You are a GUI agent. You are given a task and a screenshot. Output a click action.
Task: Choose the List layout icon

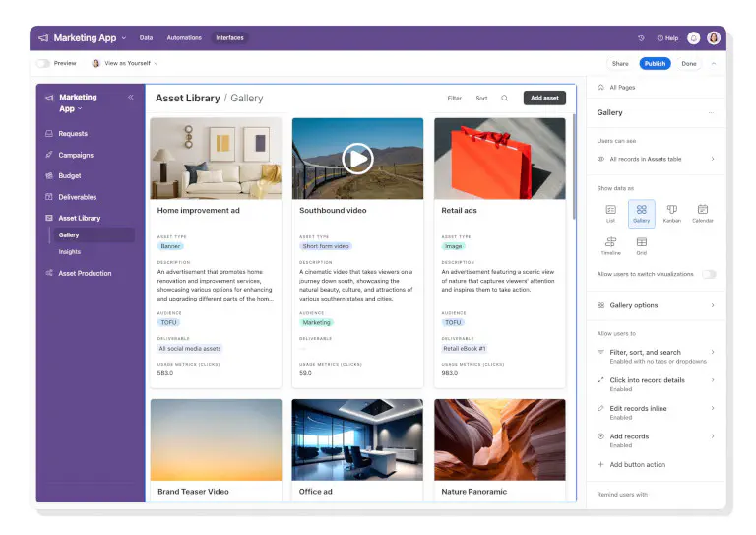click(611, 213)
